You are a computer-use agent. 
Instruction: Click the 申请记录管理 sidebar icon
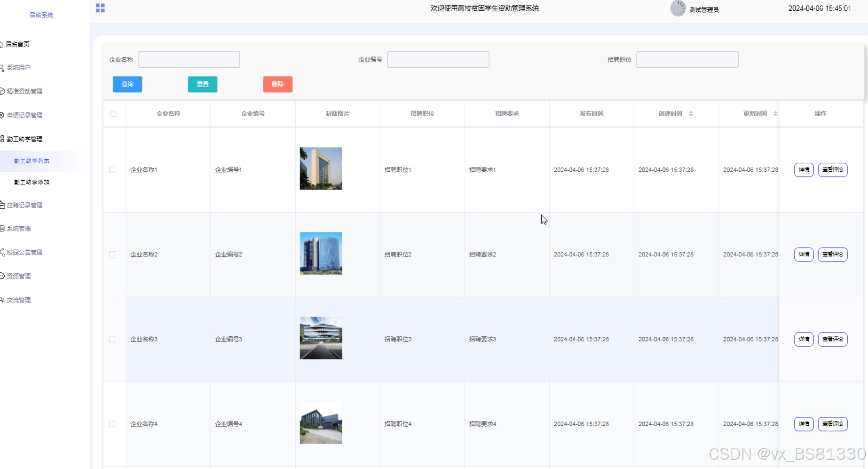point(2,115)
